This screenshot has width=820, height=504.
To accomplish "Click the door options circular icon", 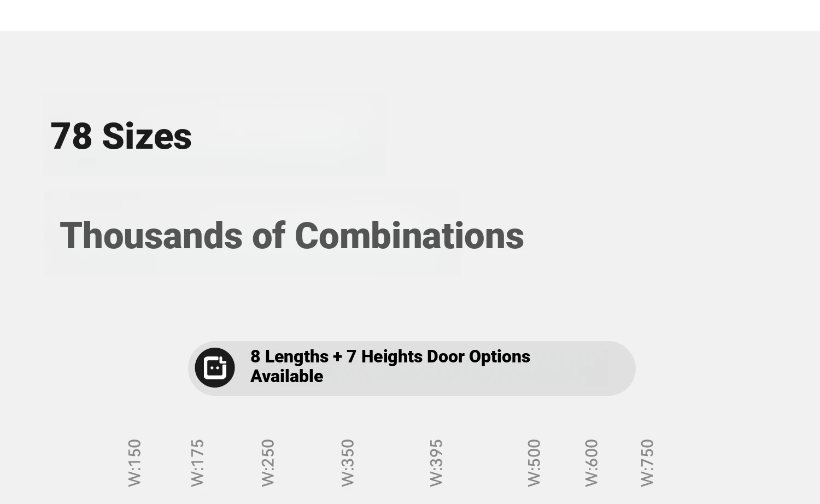I will click(x=215, y=368).
